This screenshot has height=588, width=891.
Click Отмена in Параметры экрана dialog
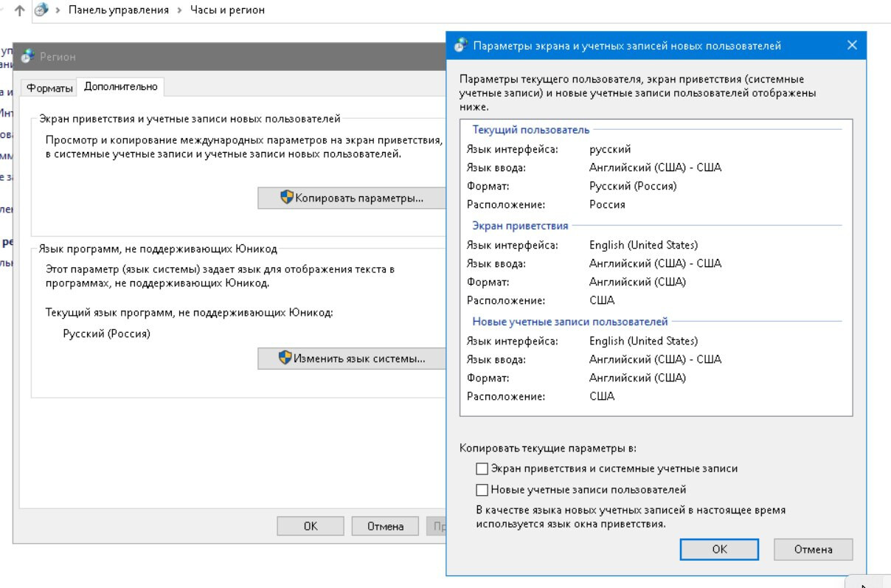(x=813, y=549)
